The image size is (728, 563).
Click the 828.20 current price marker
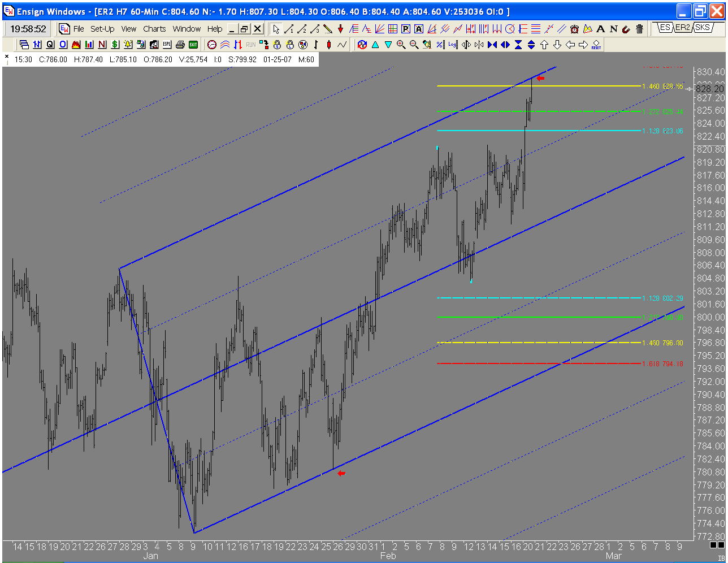[709, 89]
